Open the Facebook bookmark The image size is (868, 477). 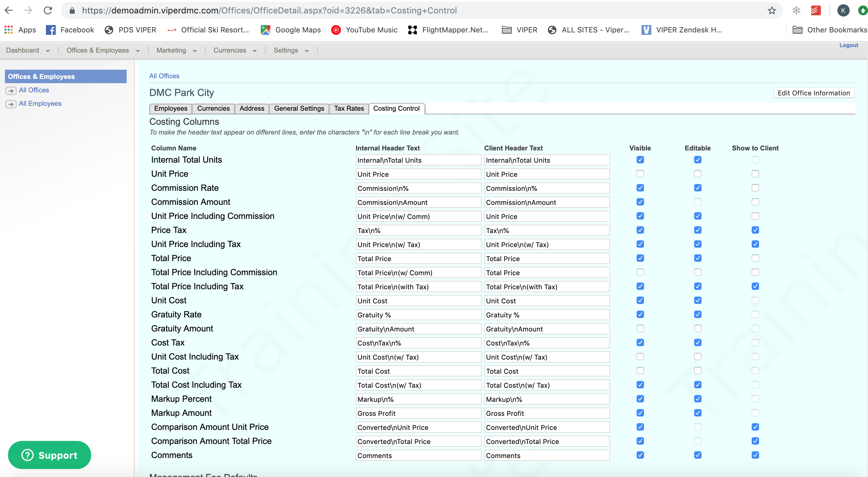click(x=70, y=30)
